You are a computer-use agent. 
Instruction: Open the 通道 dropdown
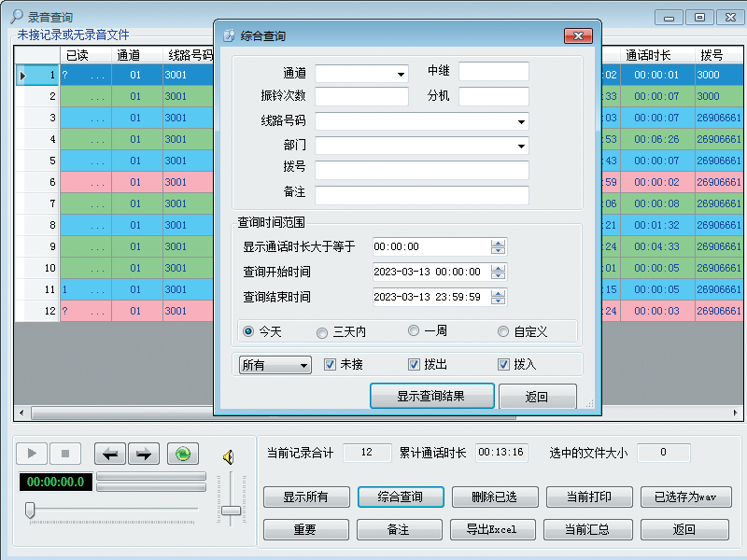coord(402,75)
